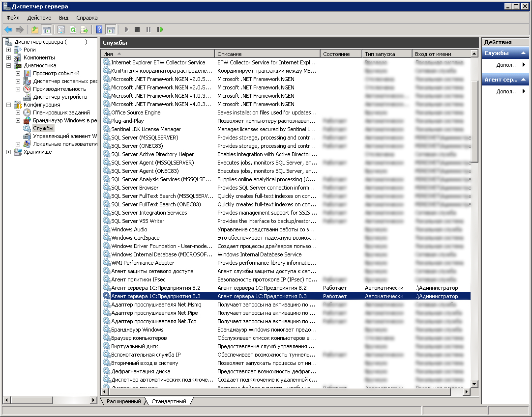Image resolution: width=532 pixels, height=417 pixels.
Task: Click the Stop service square icon
Action: click(x=137, y=30)
